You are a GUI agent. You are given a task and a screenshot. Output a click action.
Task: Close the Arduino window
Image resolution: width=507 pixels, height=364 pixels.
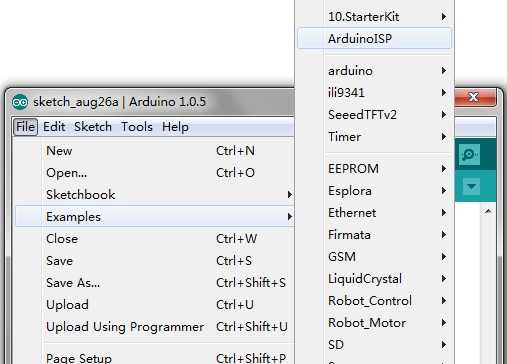474,97
